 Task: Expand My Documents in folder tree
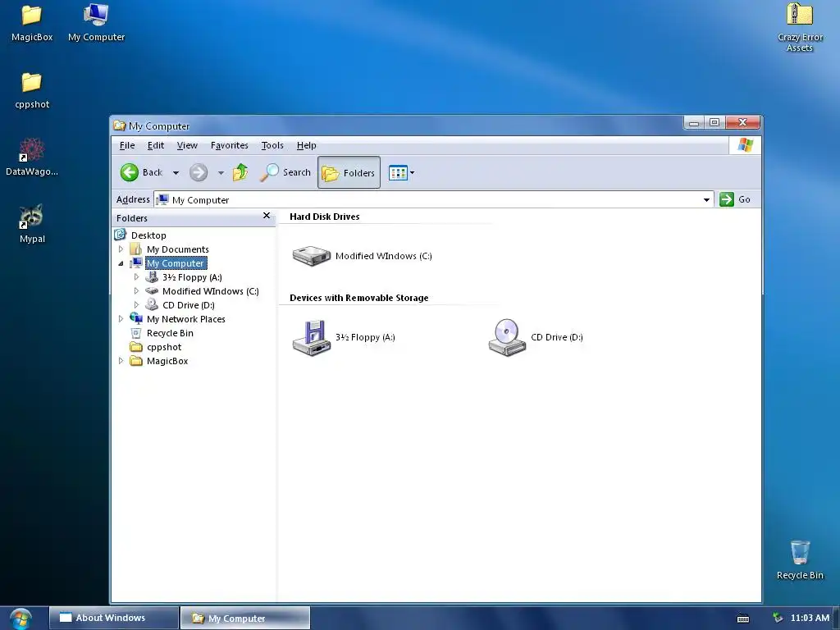(121, 249)
